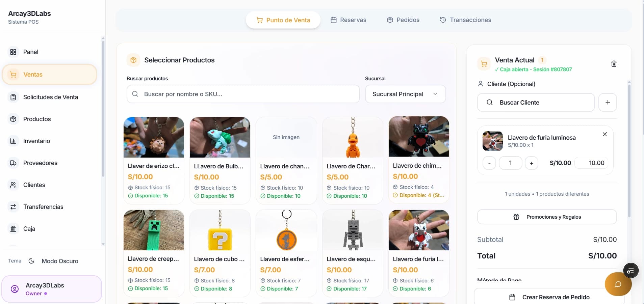Open the Buscar Cliente selector

[536, 102]
